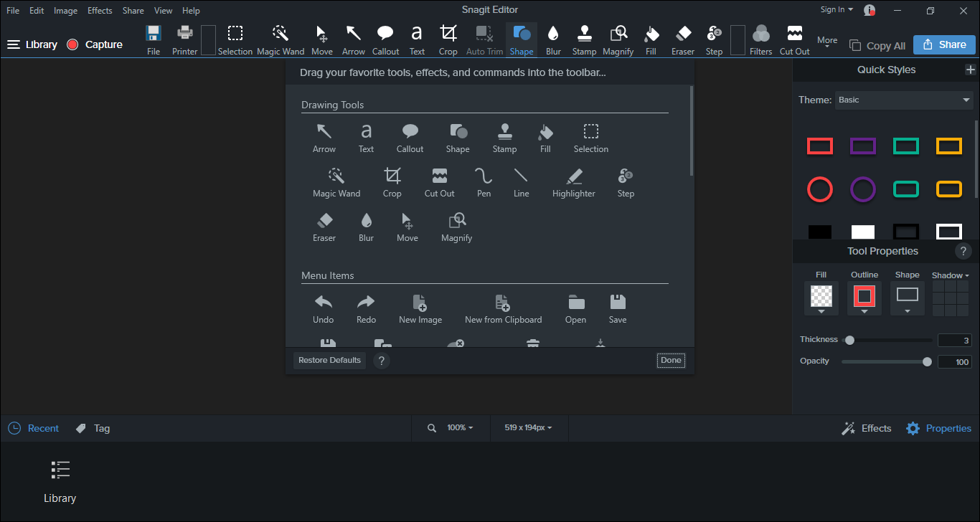
Task: Select the Highlighter tool in Drawing Tools
Action: [x=573, y=182]
